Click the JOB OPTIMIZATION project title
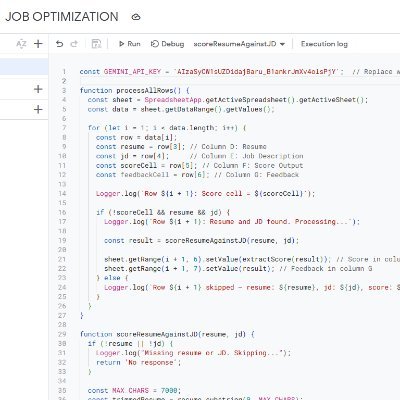This screenshot has width=400, height=400. coord(62,17)
